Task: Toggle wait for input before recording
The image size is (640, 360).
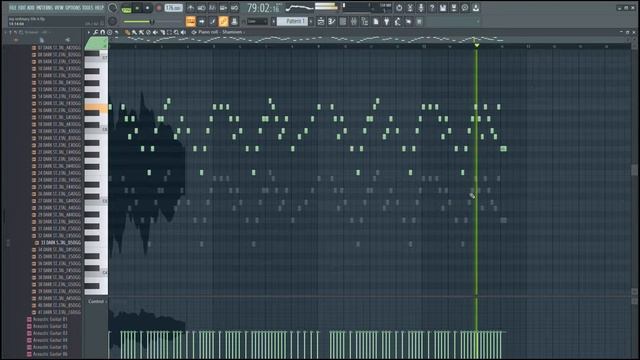Action: [202, 8]
